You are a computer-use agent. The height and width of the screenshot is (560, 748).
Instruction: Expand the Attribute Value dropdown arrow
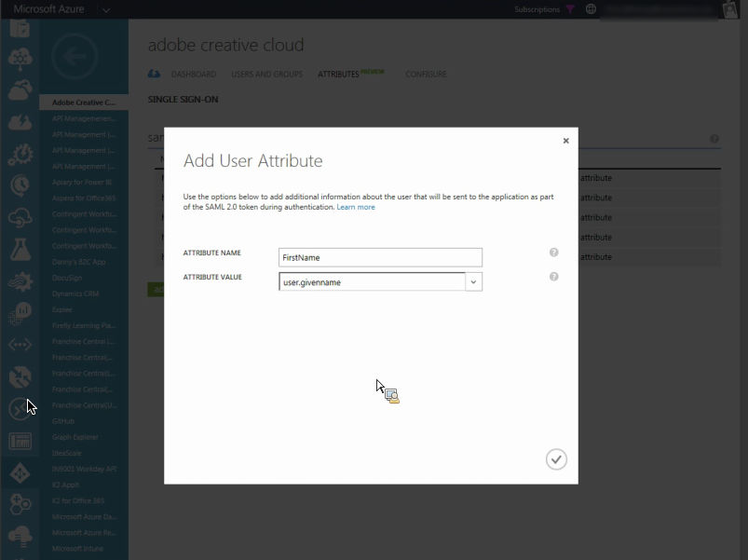[x=473, y=282]
